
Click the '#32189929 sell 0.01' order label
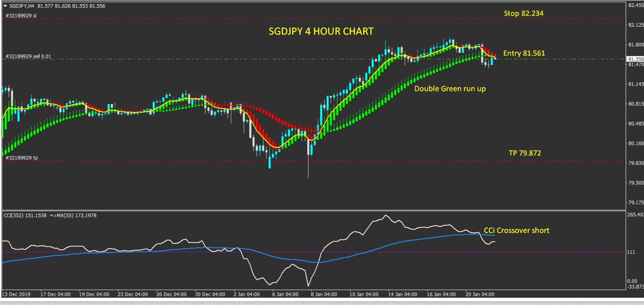(x=28, y=56)
